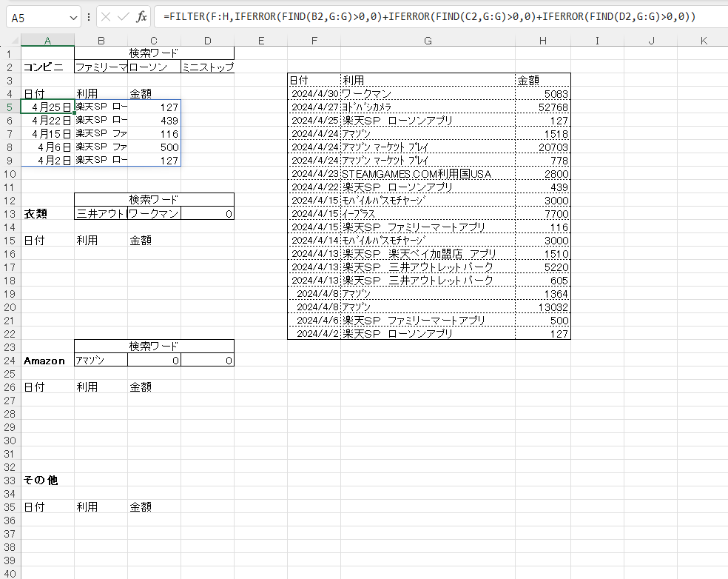Select the ミニストップ search word cell

[207, 67]
